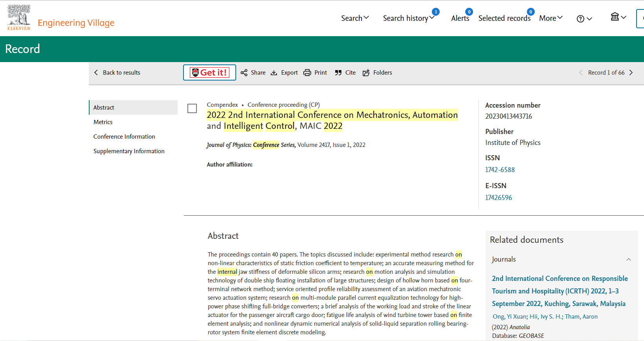Click the chevron beside the institution icon
The width and height of the screenshot is (644, 341).
point(624,17)
